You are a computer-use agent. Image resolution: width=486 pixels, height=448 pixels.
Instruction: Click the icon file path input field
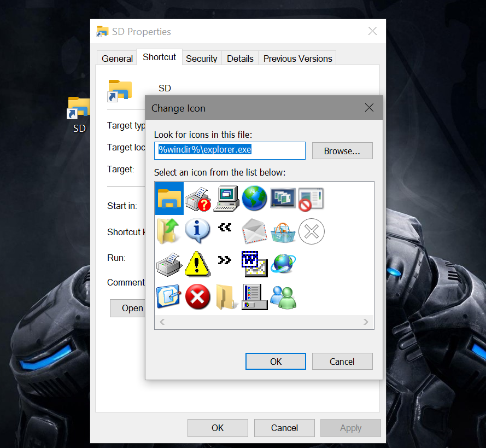click(x=230, y=150)
